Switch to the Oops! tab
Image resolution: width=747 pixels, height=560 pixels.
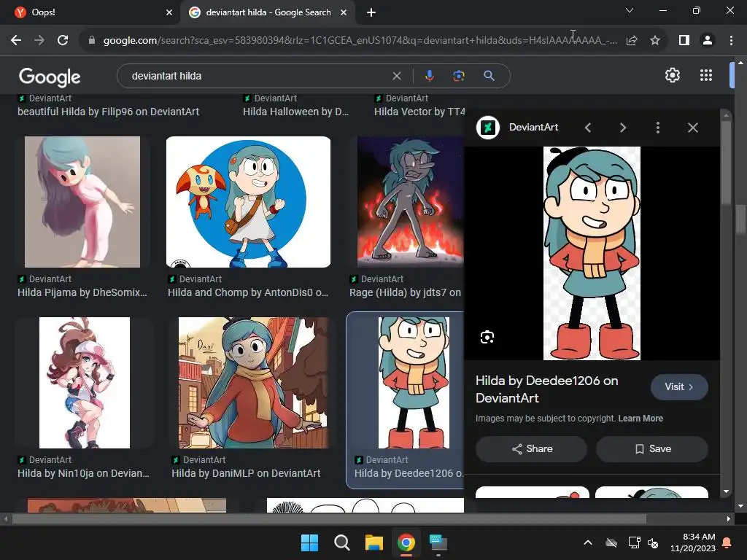tap(93, 12)
